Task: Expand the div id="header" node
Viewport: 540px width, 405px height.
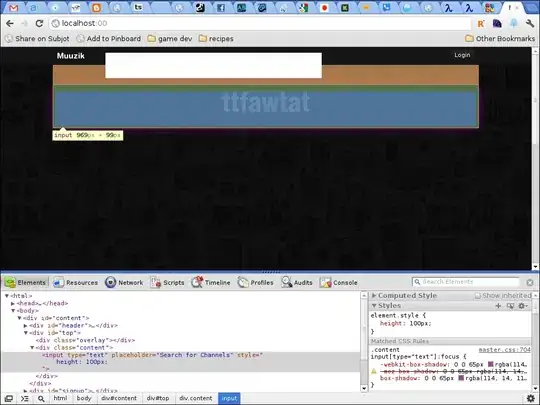Action: (25, 325)
